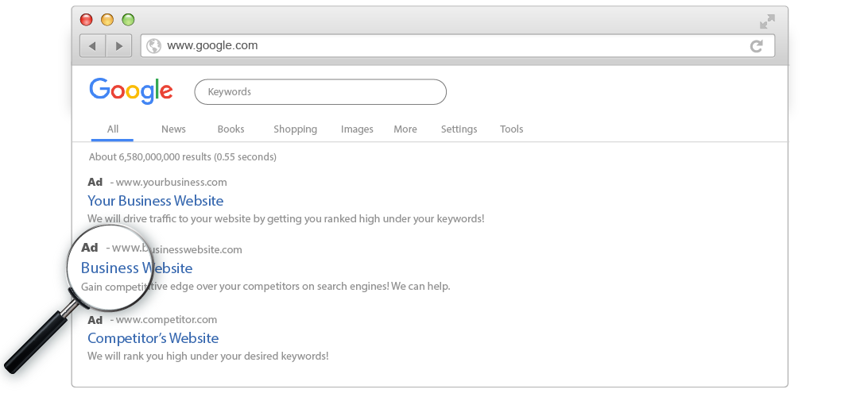Screen dimensions: 868x397
Task: Click the reload page icon
Action: pyautogui.click(x=756, y=46)
